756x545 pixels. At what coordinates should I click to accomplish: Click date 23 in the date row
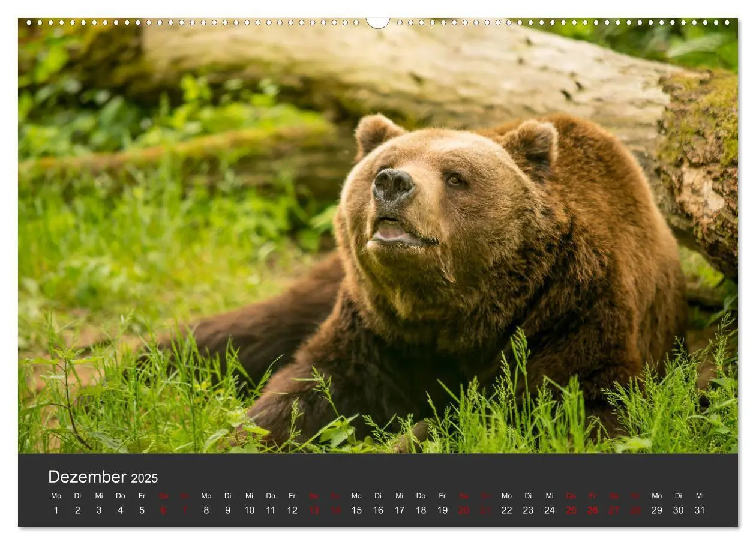point(528,510)
